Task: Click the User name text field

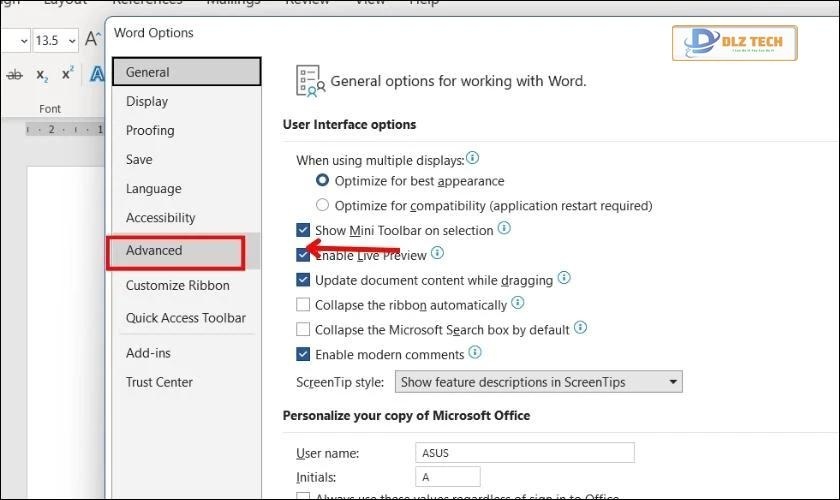Action: tap(525, 453)
